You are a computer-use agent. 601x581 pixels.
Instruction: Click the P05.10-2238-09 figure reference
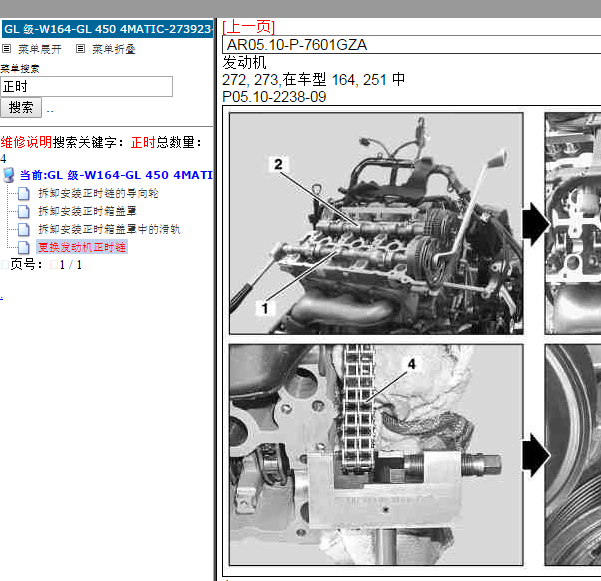click(x=274, y=97)
